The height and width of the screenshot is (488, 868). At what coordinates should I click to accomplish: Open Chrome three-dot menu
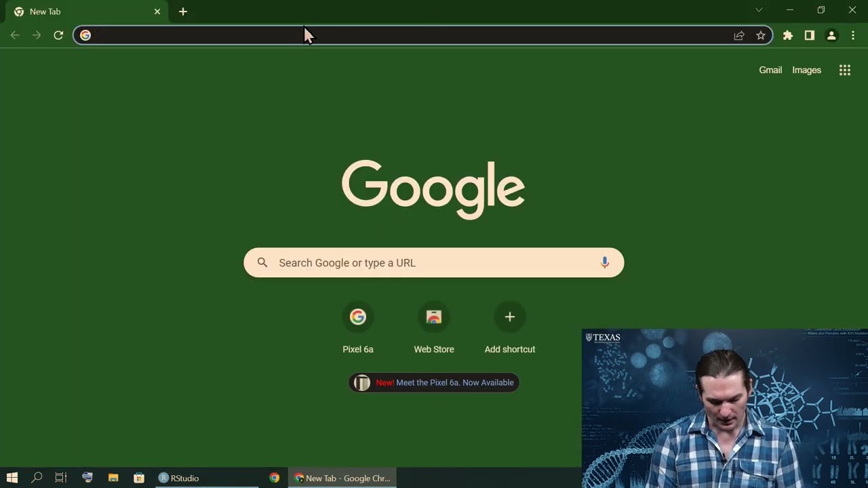(x=853, y=35)
